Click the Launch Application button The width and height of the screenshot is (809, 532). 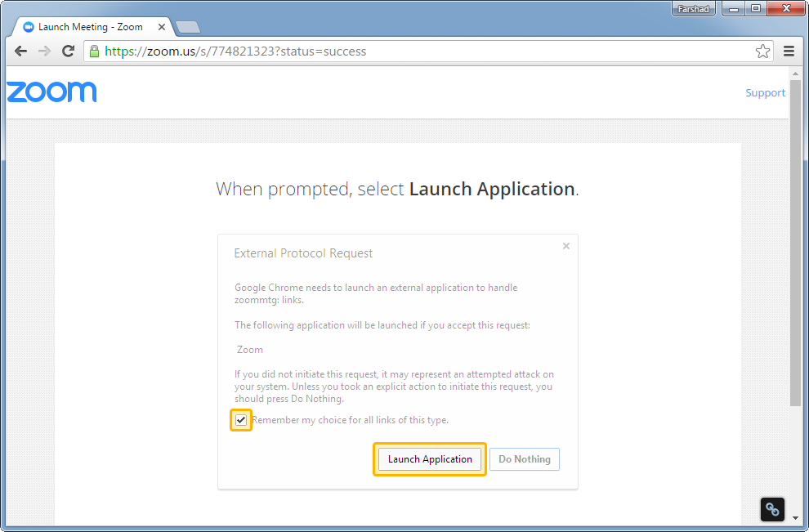coord(430,459)
